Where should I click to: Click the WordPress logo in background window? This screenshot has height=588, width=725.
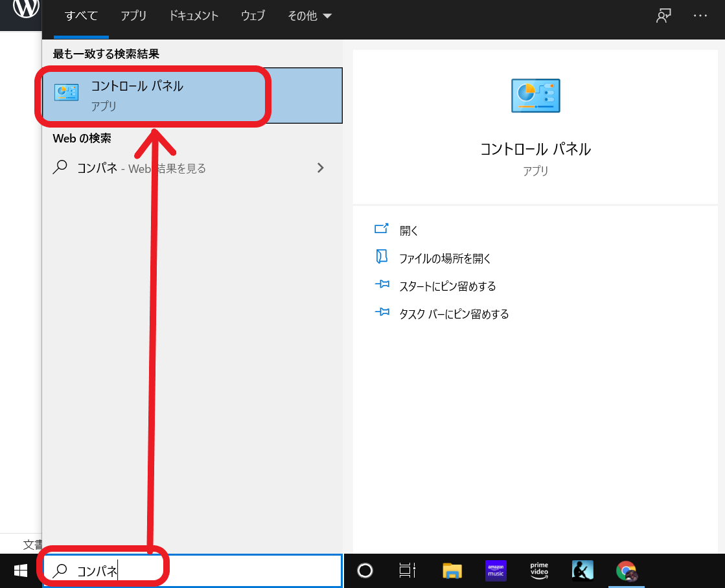(x=26, y=8)
